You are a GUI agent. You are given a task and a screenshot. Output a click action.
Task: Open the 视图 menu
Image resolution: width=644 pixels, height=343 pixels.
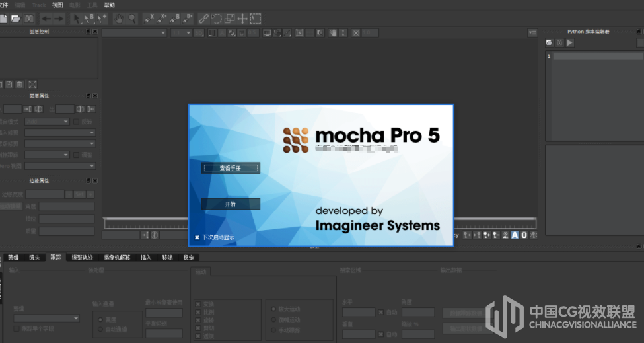(57, 5)
